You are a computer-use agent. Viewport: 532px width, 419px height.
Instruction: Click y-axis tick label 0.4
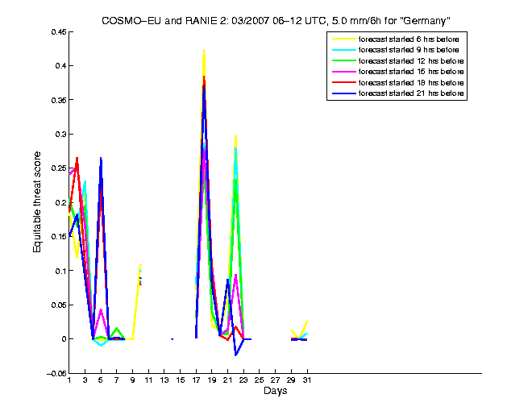[x=60, y=66]
